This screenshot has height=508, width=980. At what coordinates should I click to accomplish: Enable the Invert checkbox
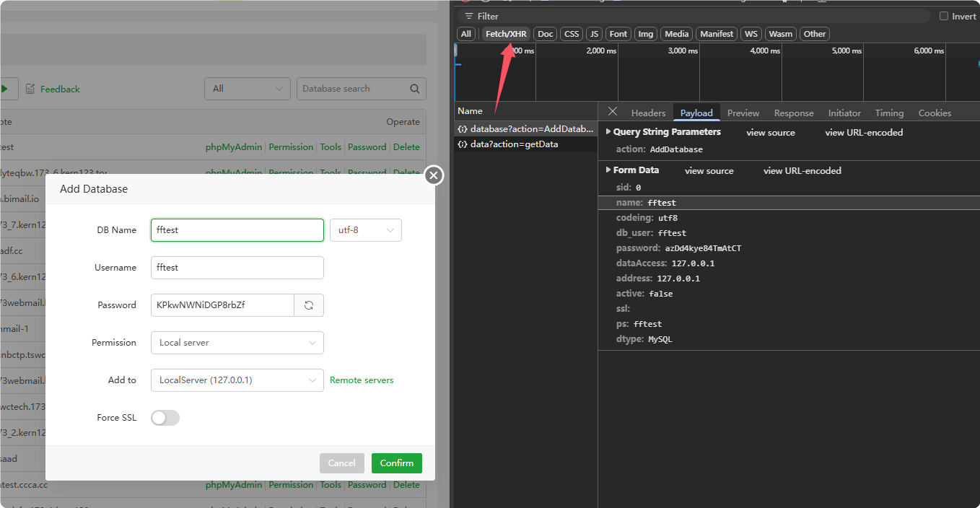coord(944,16)
